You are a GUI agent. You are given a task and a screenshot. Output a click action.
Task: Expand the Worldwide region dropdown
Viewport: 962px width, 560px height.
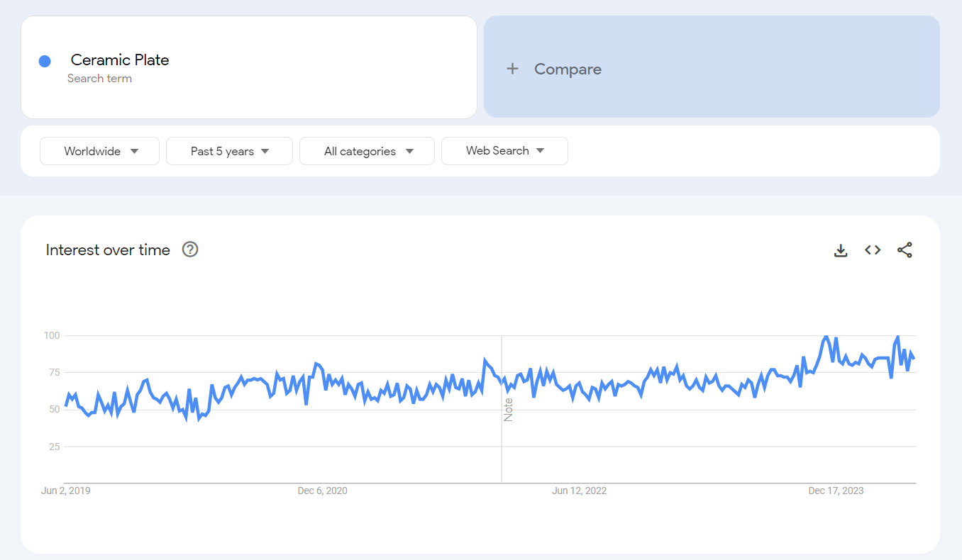[x=99, y=151]
